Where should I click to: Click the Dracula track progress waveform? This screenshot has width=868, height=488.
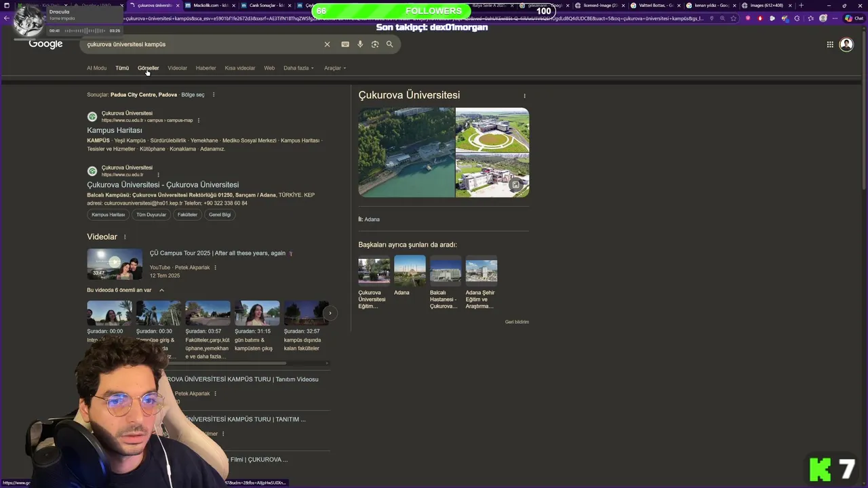point(84,30)
